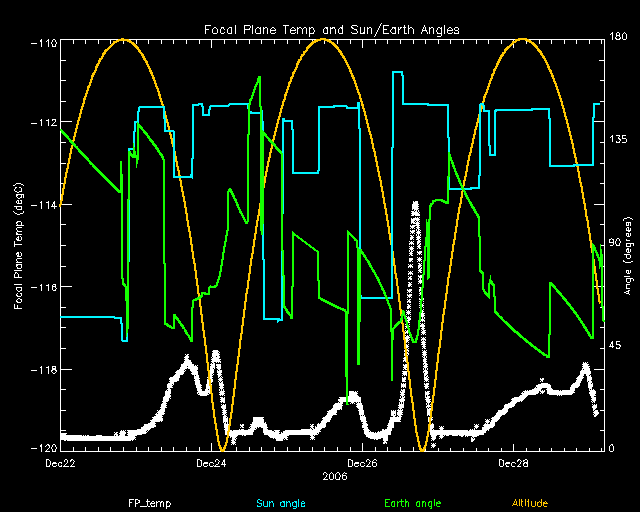Click the 90 angle tick label
Screen dimensions: 640x512
click(x=615, y=242)
